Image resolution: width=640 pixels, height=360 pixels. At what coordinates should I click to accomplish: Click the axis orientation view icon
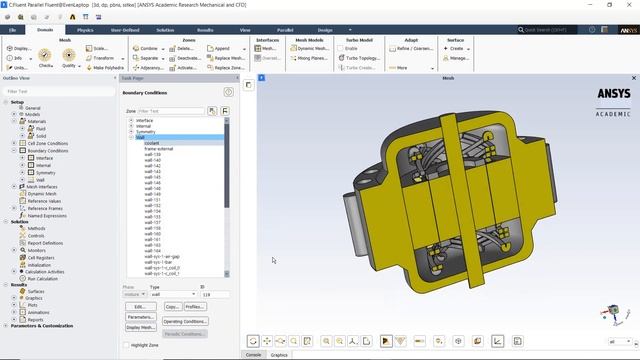pos(353,341)
